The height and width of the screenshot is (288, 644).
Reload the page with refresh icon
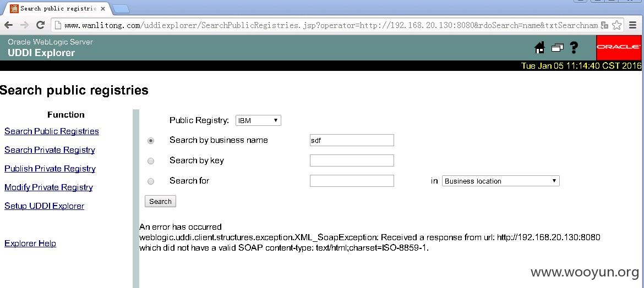click(40, 25)
